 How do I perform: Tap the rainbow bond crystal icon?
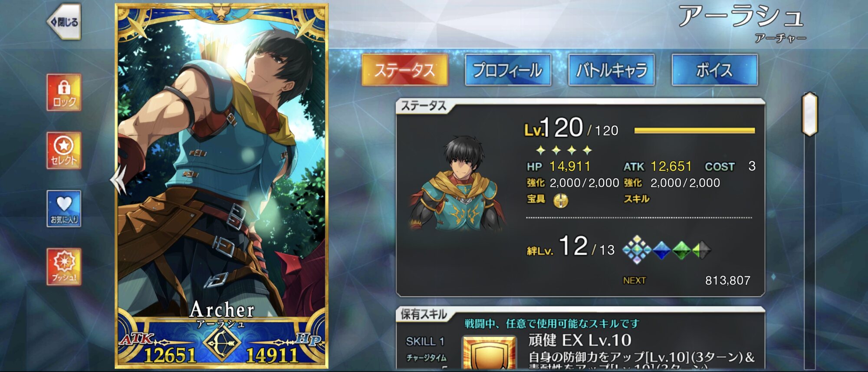[x=637, y=250]
